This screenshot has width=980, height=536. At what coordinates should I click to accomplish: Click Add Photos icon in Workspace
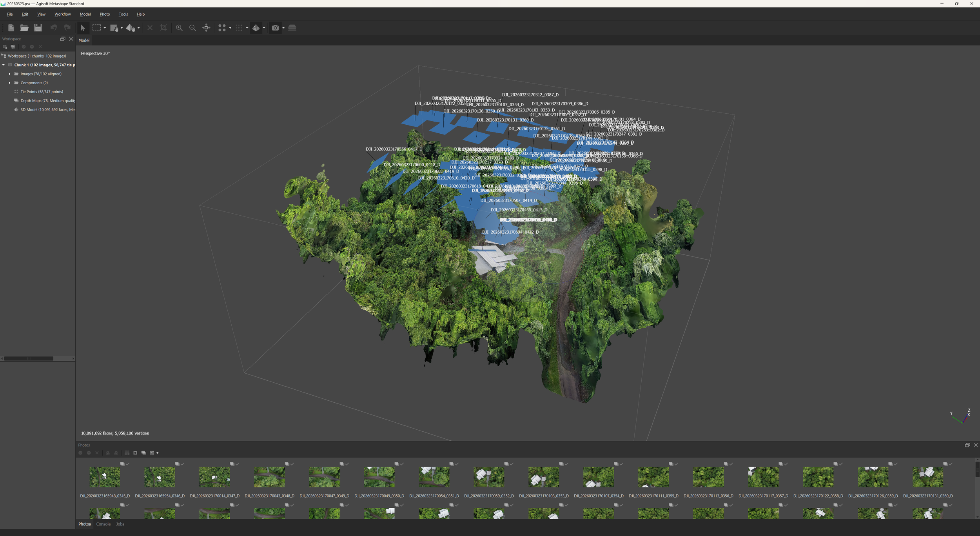pos(13,47)
